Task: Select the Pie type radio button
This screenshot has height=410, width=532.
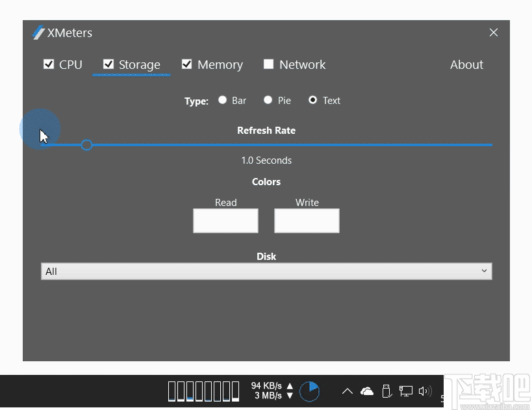Action: click(x=268, y=100)
